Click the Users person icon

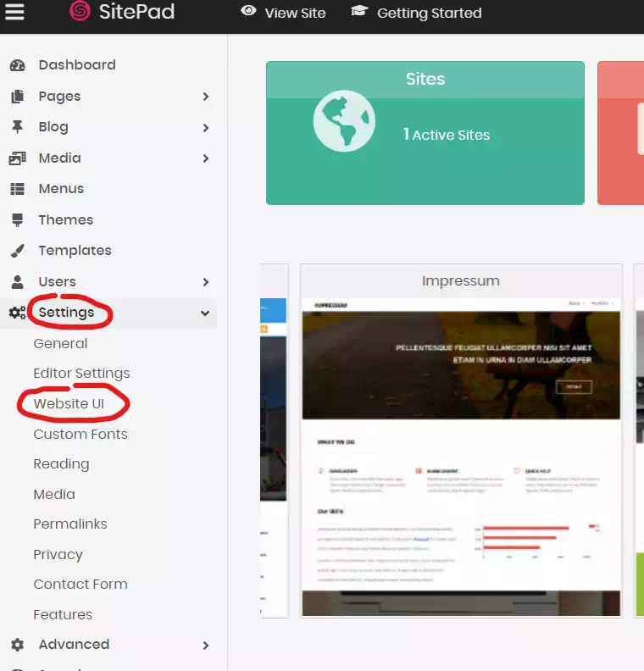click(18, 282)
